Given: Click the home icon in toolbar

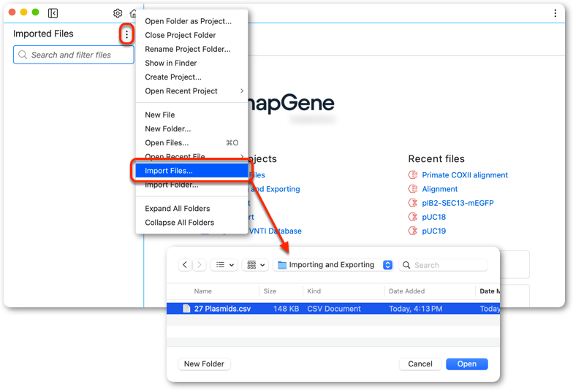Looking at the screenshot, I should tap(133, 13).
